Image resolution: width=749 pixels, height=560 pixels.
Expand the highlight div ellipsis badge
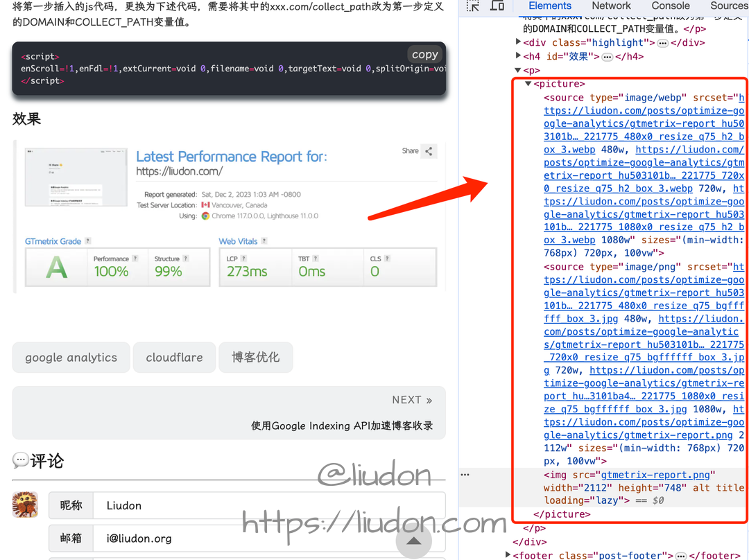pos(662,44)
